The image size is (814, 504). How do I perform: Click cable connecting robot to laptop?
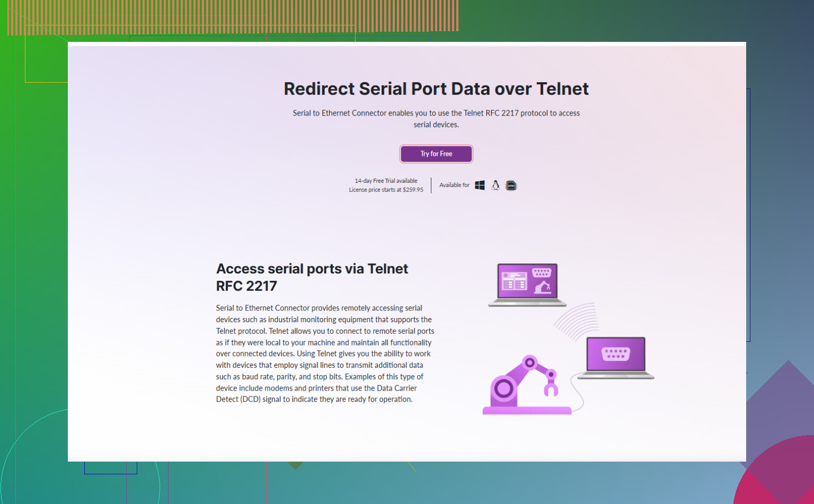[578, 395]
